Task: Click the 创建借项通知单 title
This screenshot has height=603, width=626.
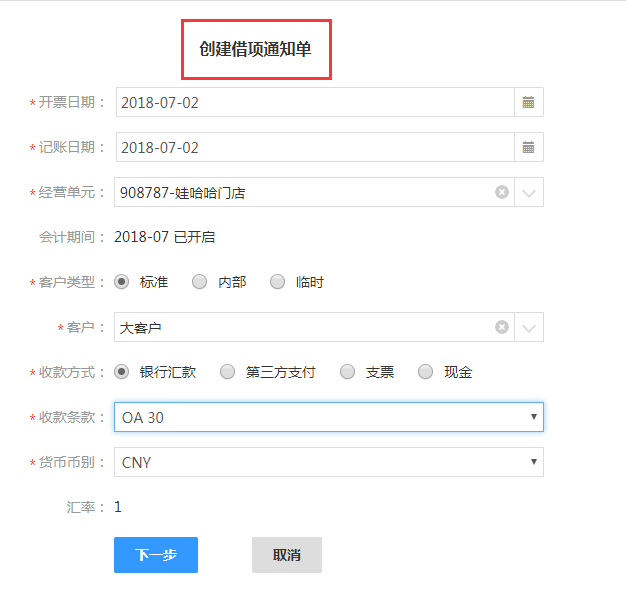Action: point(256,49)
